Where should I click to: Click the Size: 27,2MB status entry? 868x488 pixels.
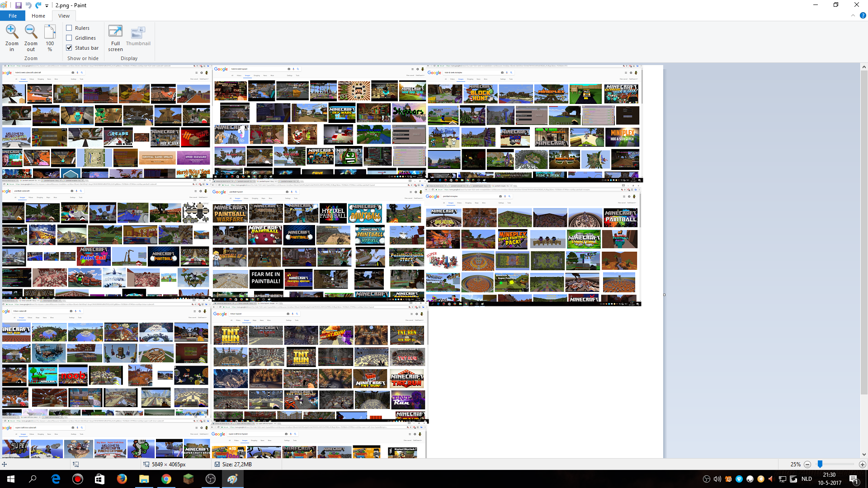(236, 465)
